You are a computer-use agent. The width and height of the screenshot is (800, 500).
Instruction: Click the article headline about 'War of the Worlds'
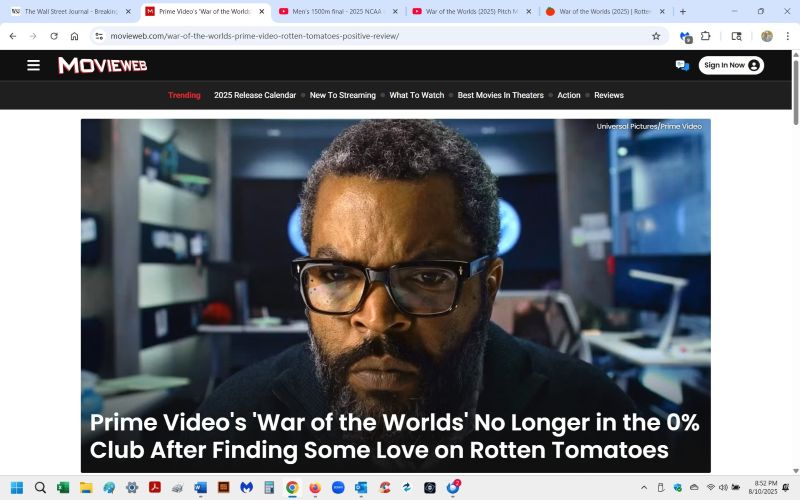pos(394,436)
